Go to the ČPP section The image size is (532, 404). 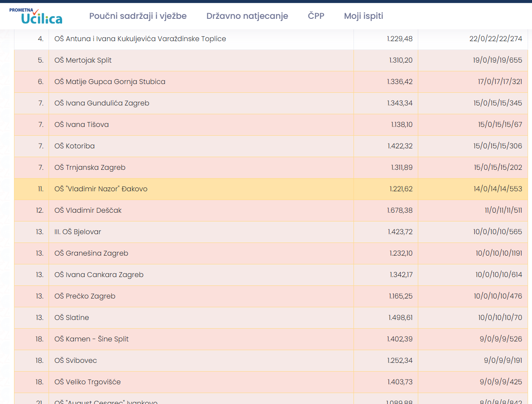pyautogui.click(x=316, y=16)
